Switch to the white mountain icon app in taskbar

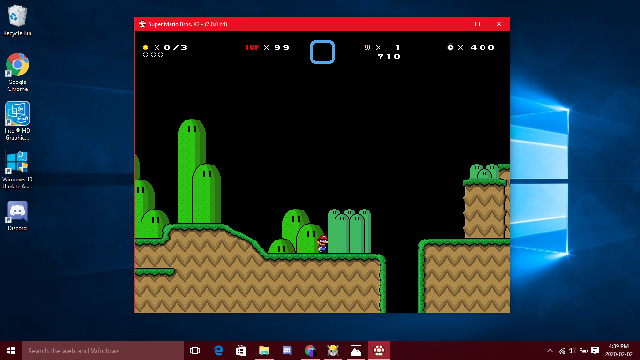click(x=356, y=351)
